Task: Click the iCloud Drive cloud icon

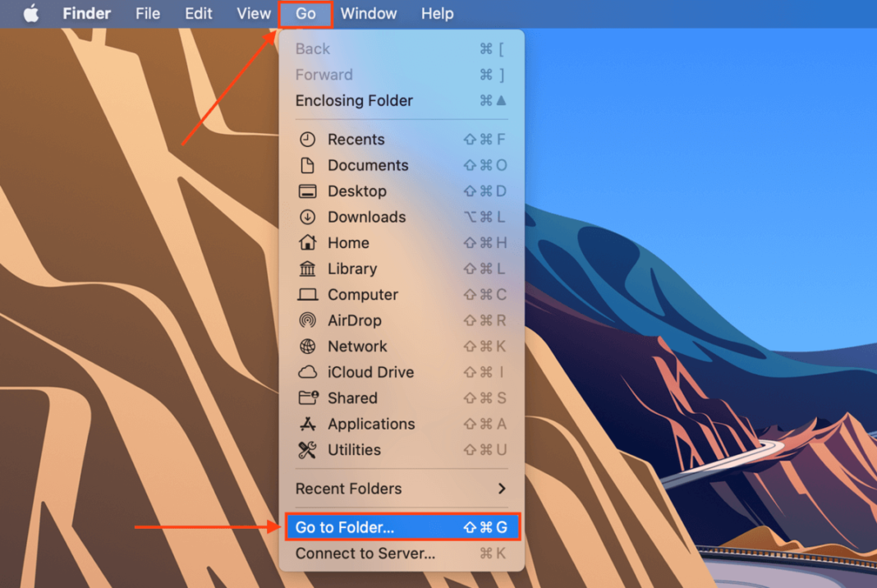Action: [308, 372]
